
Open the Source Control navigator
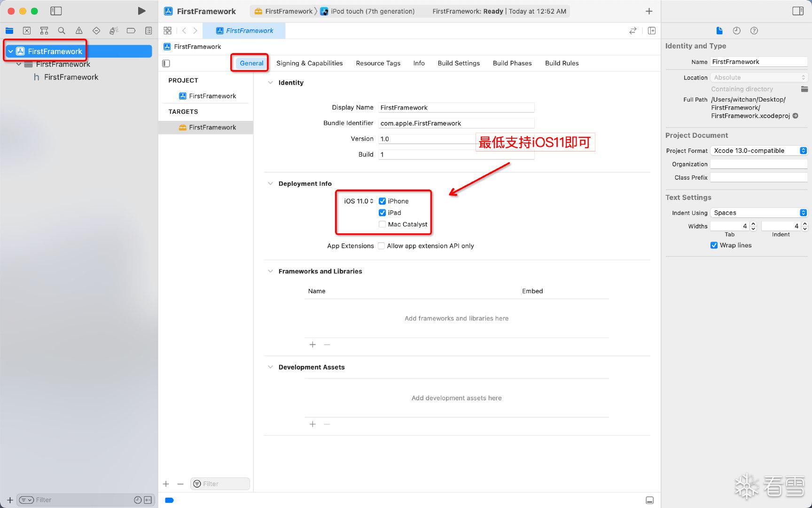[x=27, y=31]
